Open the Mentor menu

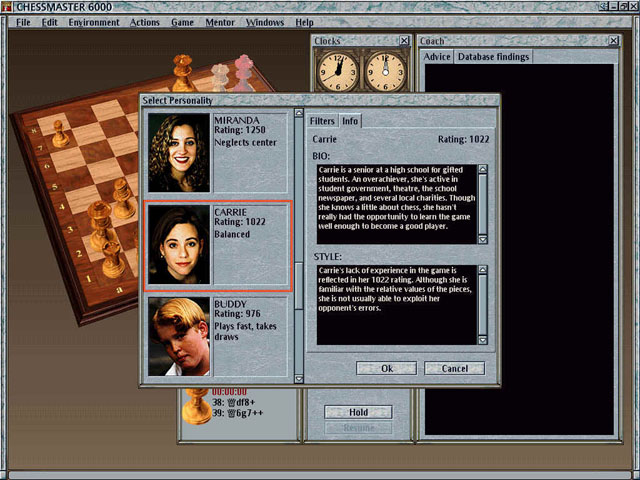[220, 22]
